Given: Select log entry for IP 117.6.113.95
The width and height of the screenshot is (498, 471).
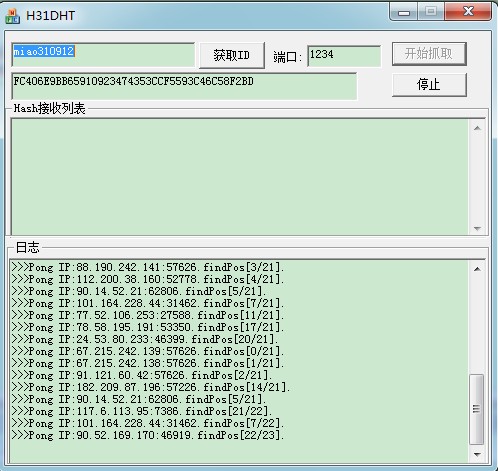Looking at the screenshot, I should tap(142, 411).
